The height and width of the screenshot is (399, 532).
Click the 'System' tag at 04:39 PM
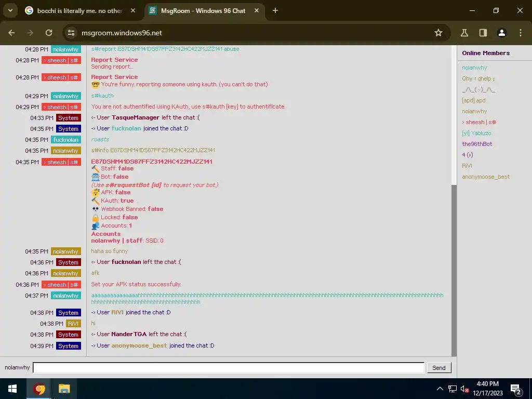click(x=69, y=346)
